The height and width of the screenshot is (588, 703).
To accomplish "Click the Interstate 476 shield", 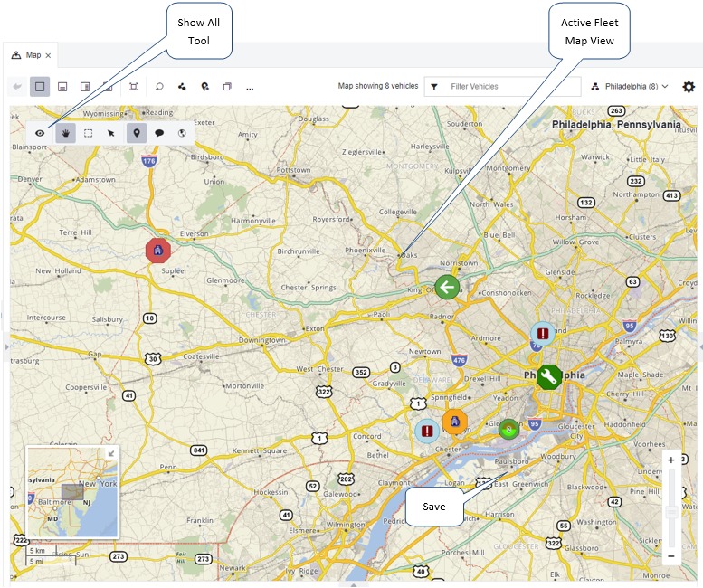I will [459, 360].
